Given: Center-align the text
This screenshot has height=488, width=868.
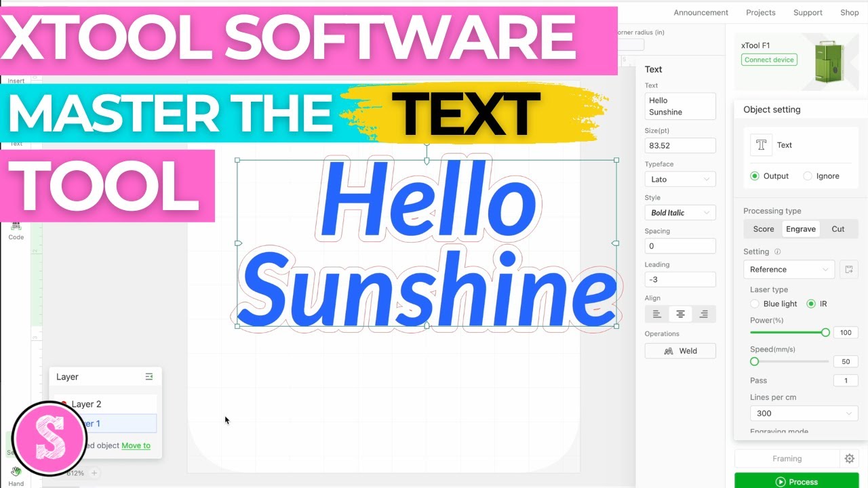Looking at the screenshot, I should coord(680,314).
